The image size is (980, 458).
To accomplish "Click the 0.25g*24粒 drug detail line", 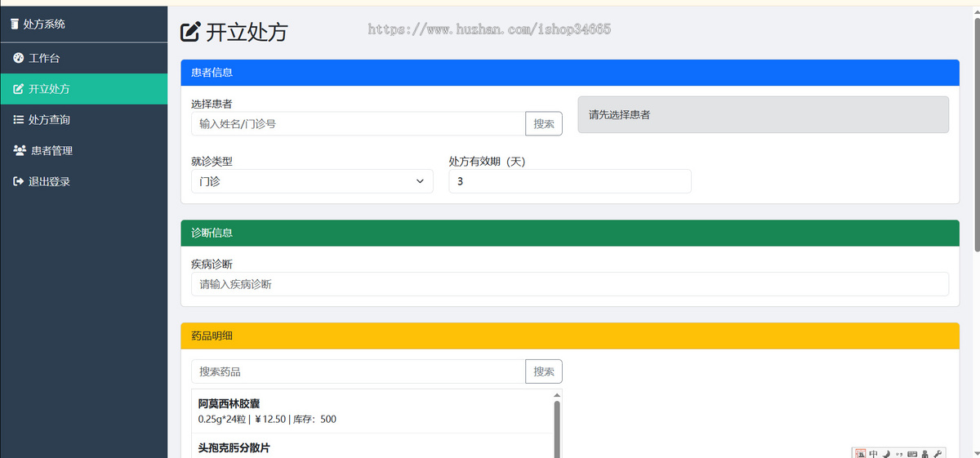I will (267, 420).
